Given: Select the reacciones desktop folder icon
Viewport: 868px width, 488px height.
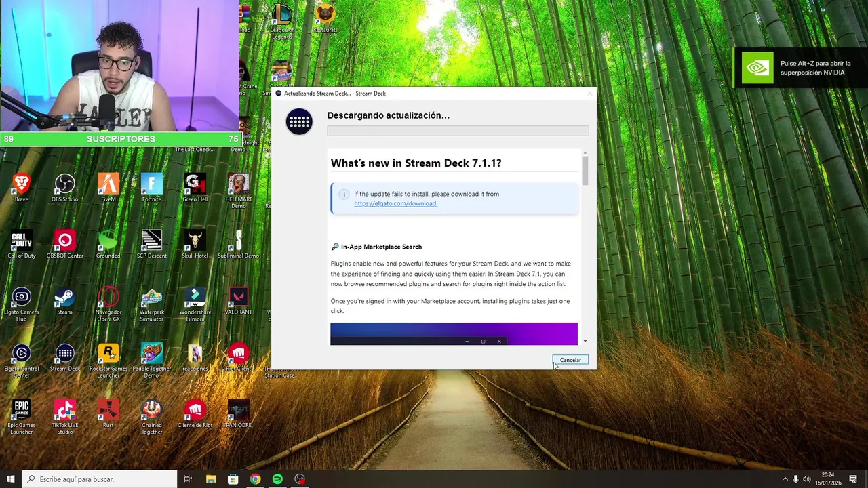Looking at the screenshot, I should (x=195, y=357).
